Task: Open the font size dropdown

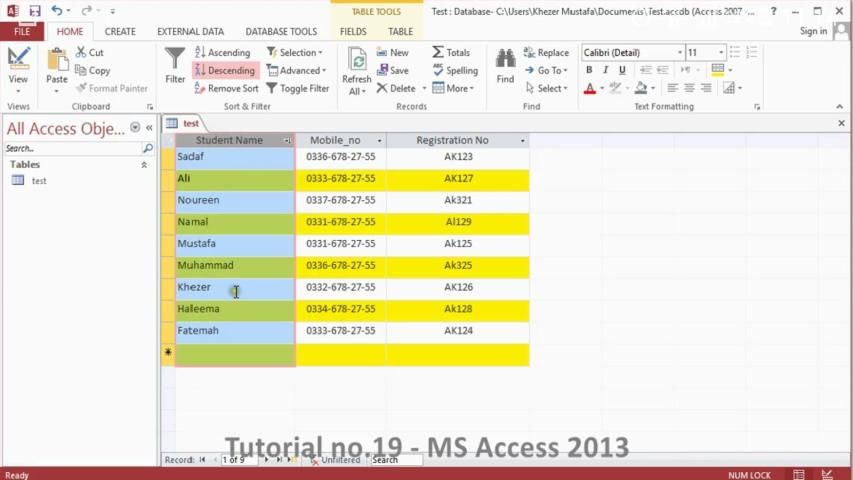Action: (x=721, y=53)
